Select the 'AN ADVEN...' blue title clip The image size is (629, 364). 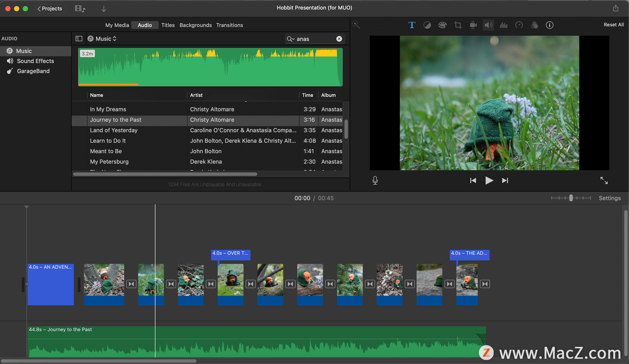coord(51,284)
